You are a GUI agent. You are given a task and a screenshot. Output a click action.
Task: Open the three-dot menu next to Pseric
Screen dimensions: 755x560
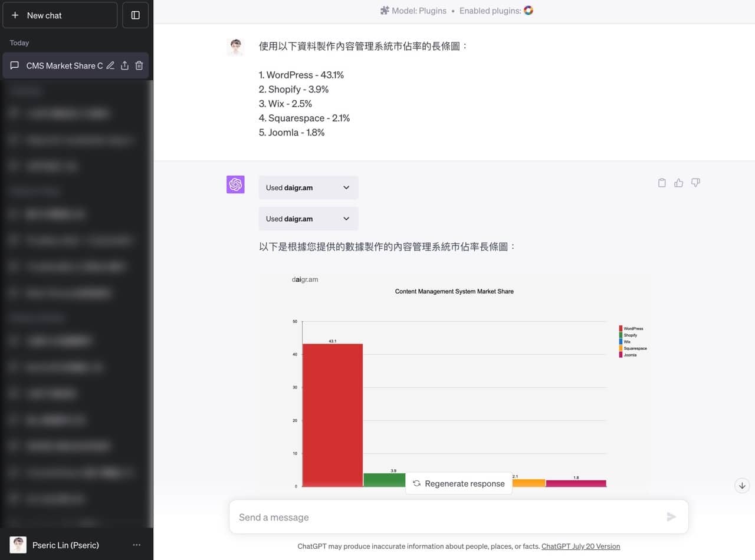coord(137,545)
